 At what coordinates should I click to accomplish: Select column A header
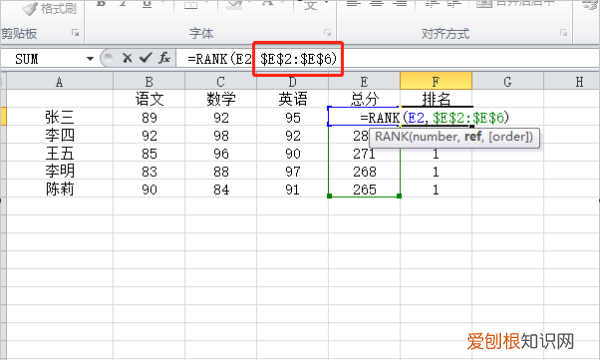click(x=60, y=81)
